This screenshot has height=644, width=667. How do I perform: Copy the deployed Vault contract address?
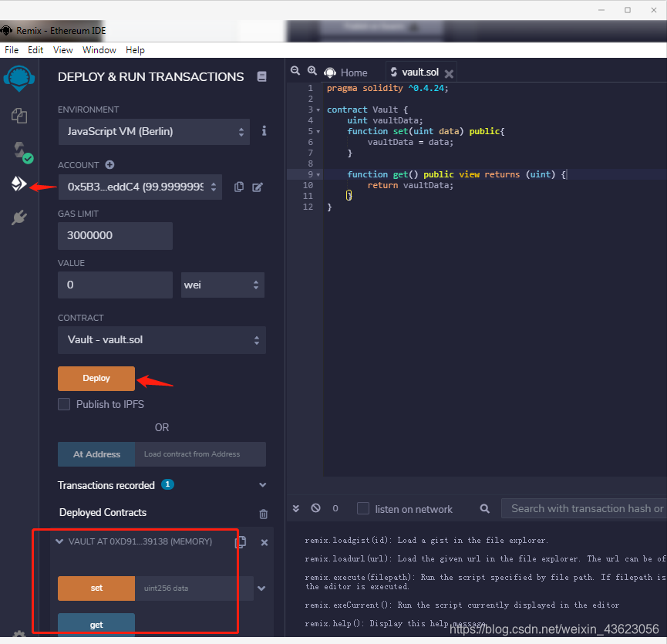241,542
